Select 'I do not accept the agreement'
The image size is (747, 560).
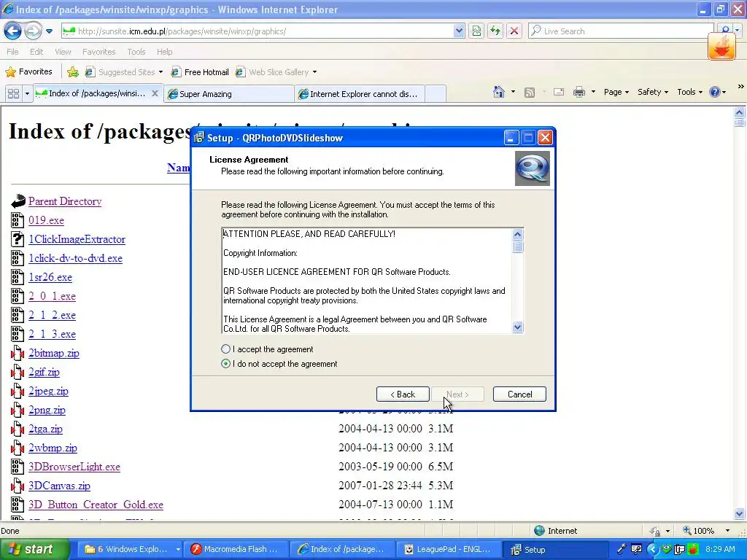click(x=279, y=364)
